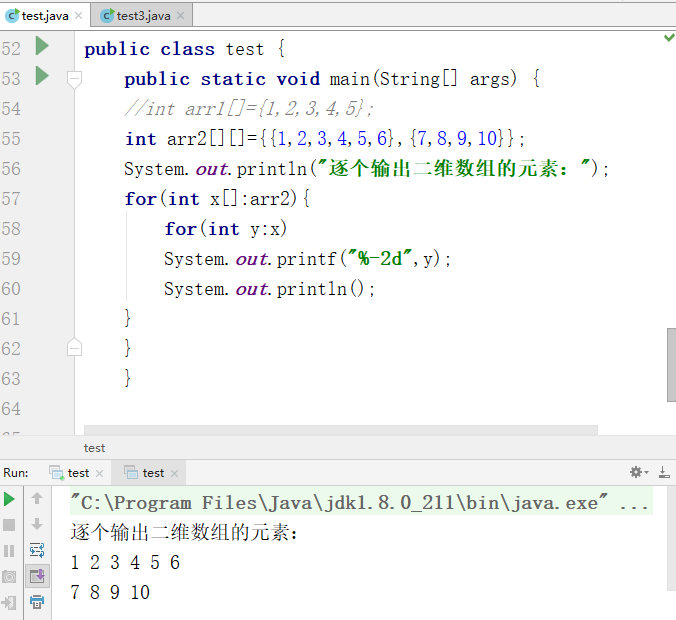The image size is (676, 620).
Task: Open Run panel settings gear menu
Action: [638, 472]
